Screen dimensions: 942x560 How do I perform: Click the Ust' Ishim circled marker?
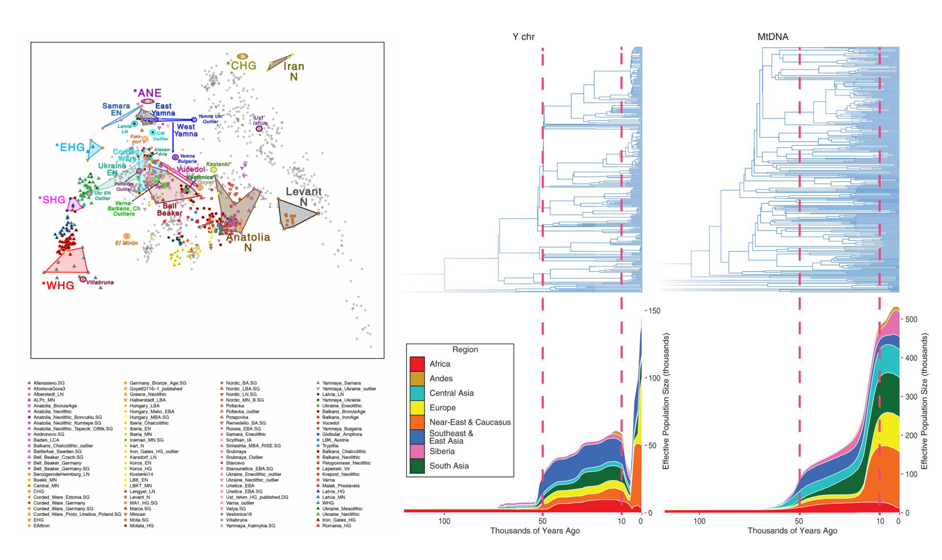pyautogui.click(x=259, y=128)
